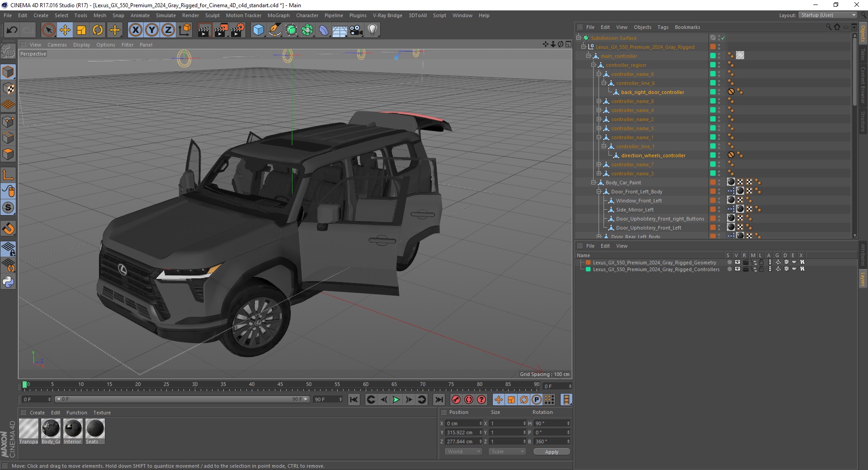Collapse the Body_Car_Paint node
868x470 pixels.
[594, 183]
